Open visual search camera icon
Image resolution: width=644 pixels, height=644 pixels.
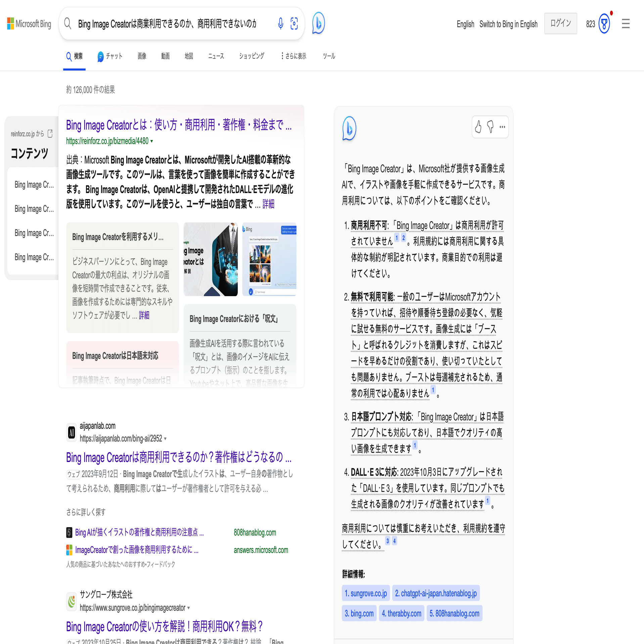click(294, 24)
